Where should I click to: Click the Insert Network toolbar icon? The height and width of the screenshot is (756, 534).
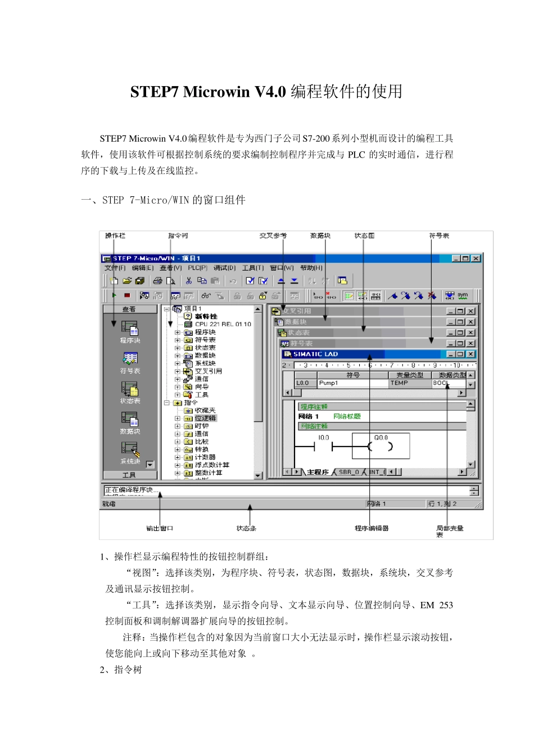pos(318,295)
